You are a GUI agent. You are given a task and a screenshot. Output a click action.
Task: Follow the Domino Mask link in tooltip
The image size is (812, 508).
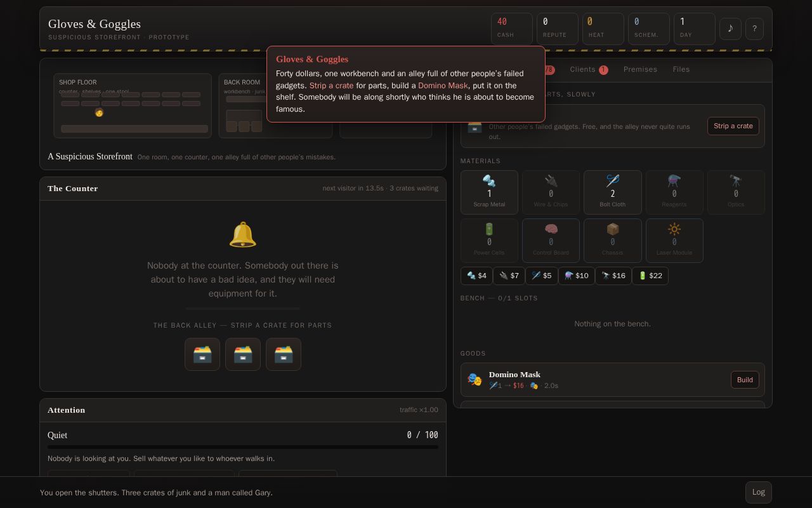pyautogui.click(x=443, y=85)
